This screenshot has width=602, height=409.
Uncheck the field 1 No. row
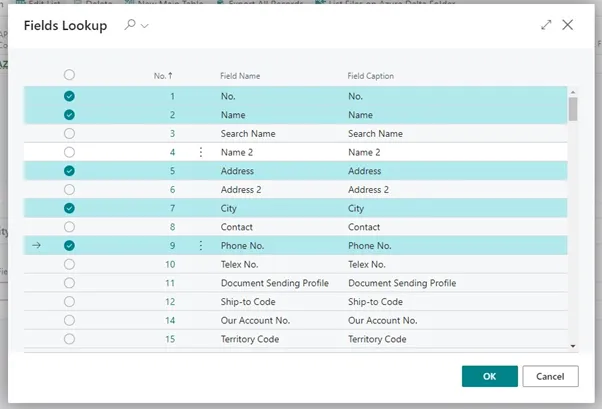[69, 96]
